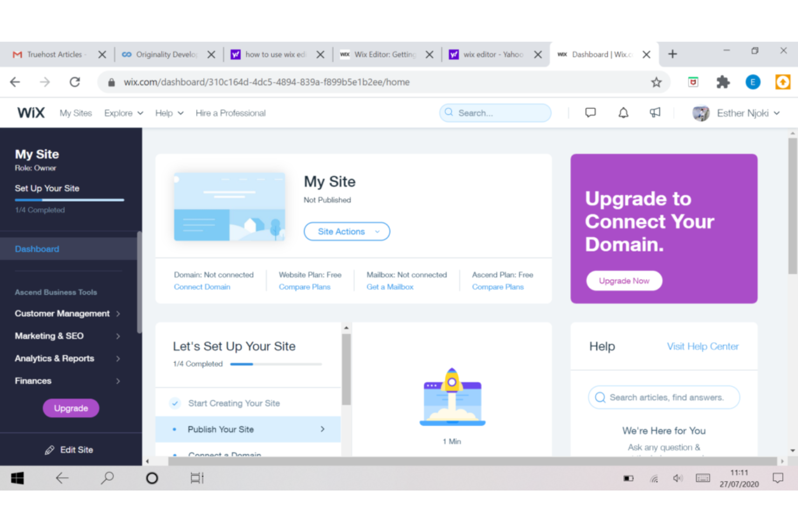This screenshot has height=532, width=798.
Task: Click the Wix logo in header
Action: point(31,113)
